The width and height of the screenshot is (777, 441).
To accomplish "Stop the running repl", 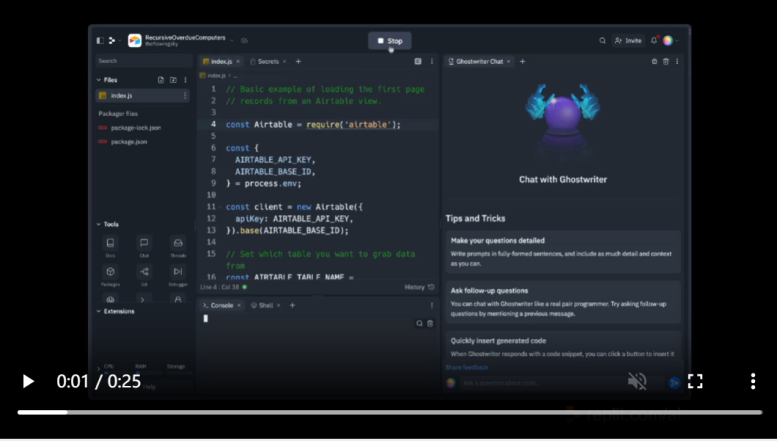I will click(x=389, y=41).
